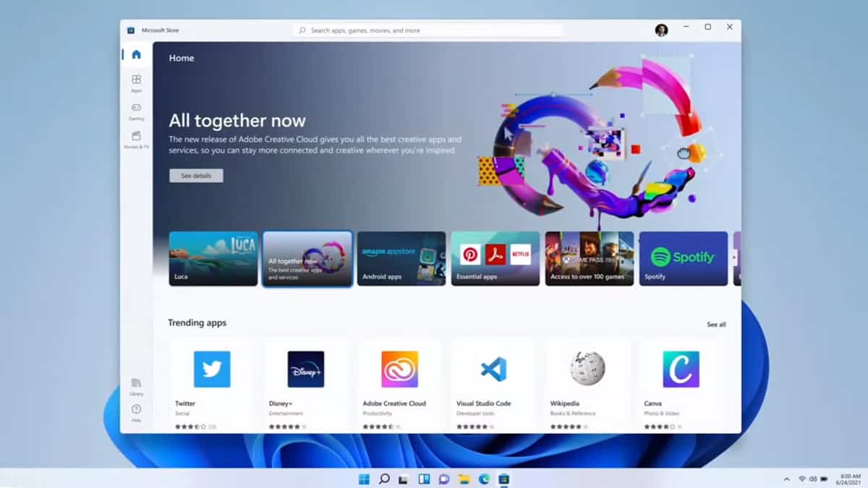Select the Luca featured card

[213, 259]
